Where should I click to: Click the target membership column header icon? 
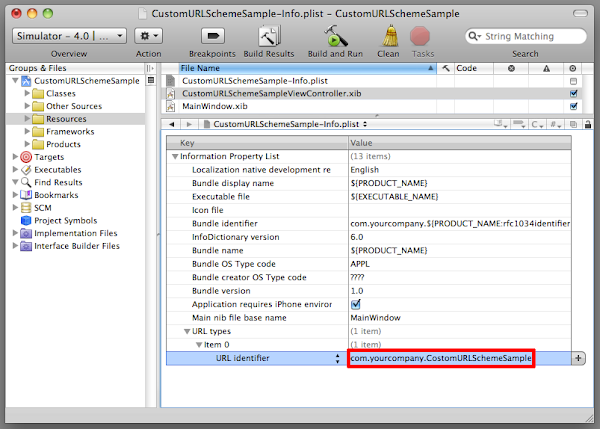coord(572,68)
